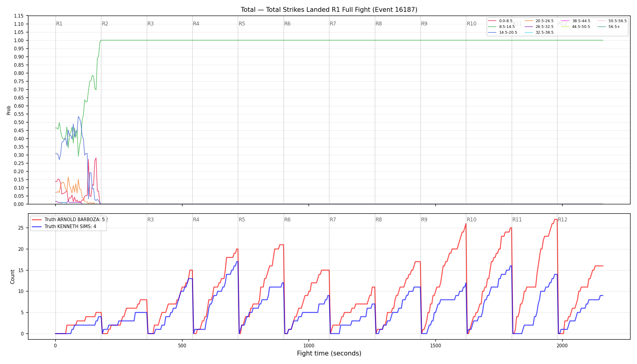Click the 44.5-50.5 legend entry label
Image resolution: width=637 pixels, height=364 pixels.
click(x=581, y=27)
